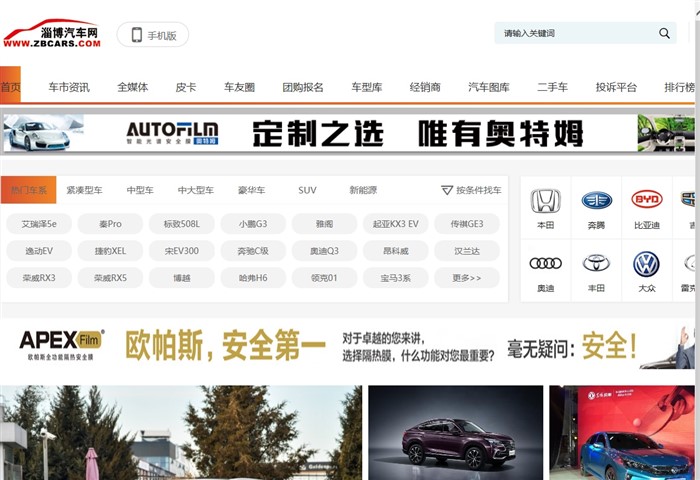Open 二手车 navigation item
Screen dimensions: 700x480
point(552,87)
